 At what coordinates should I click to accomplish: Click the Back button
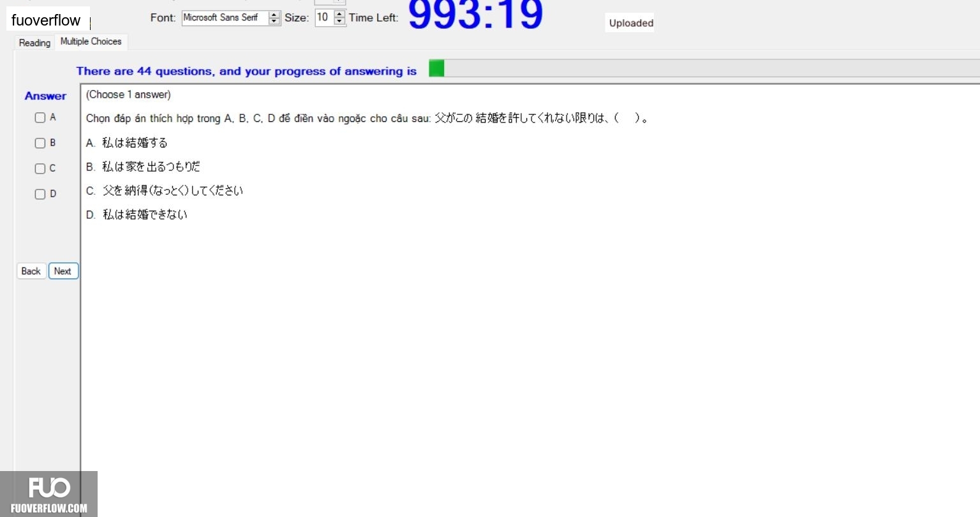[x=31, y=271]
